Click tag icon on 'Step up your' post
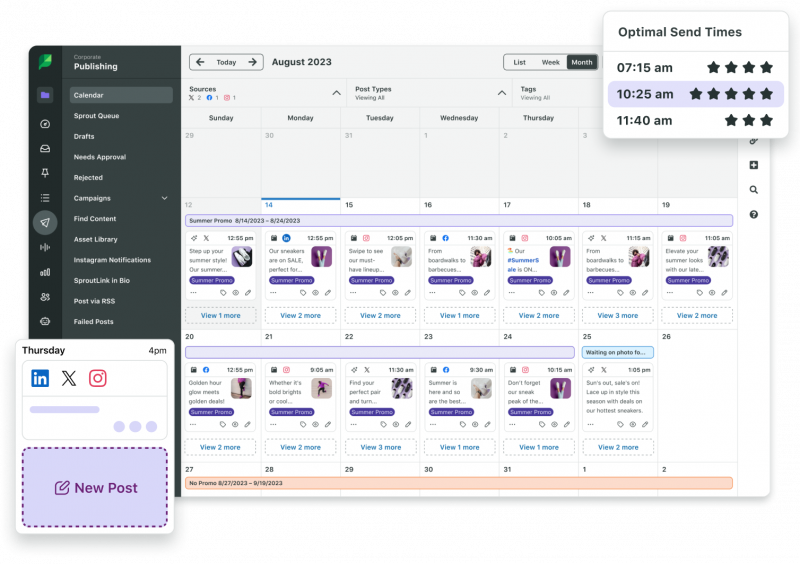The width and height of the screenshot is (800, 564). click(x=223, y=293)
